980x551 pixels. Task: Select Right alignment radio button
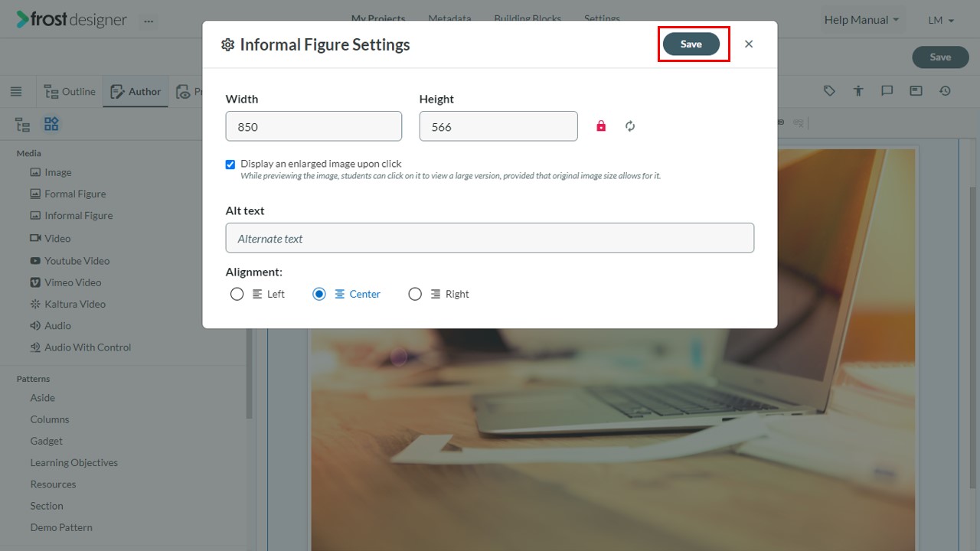(x=415, y=294)
